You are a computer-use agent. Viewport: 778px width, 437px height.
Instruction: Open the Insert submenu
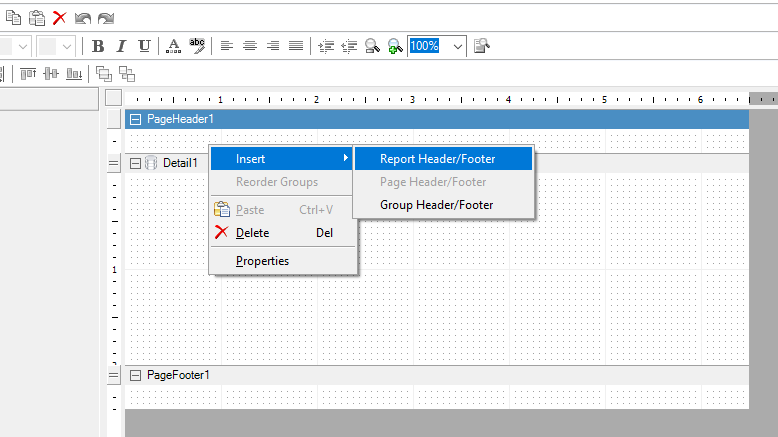(x=281, y=159)
